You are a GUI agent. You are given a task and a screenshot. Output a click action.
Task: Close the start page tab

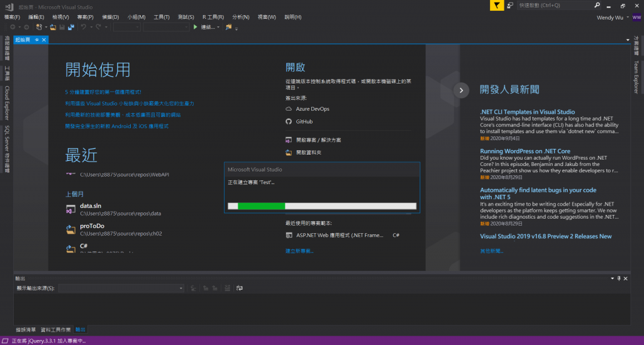pos(43,40)
